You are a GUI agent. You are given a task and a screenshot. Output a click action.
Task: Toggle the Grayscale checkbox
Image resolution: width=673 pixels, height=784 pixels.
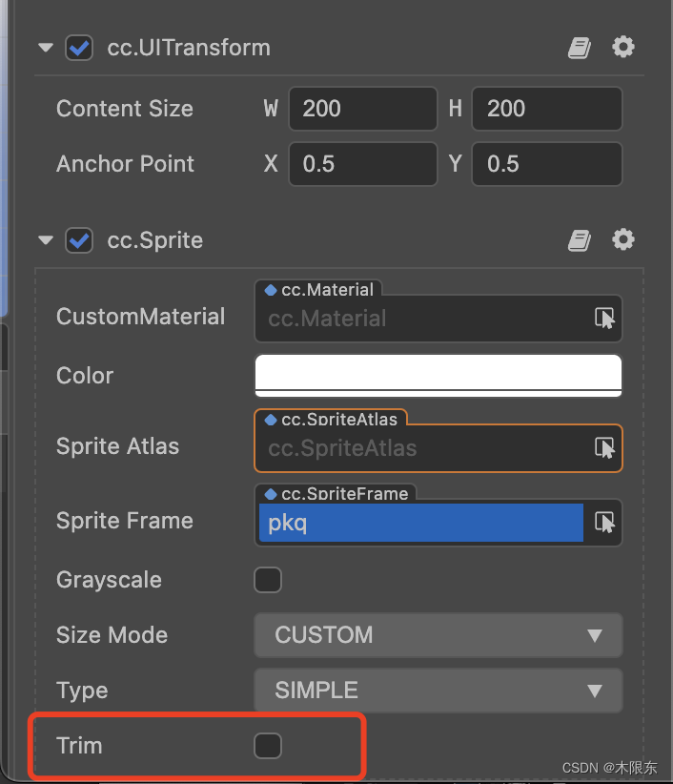point(268,580)
